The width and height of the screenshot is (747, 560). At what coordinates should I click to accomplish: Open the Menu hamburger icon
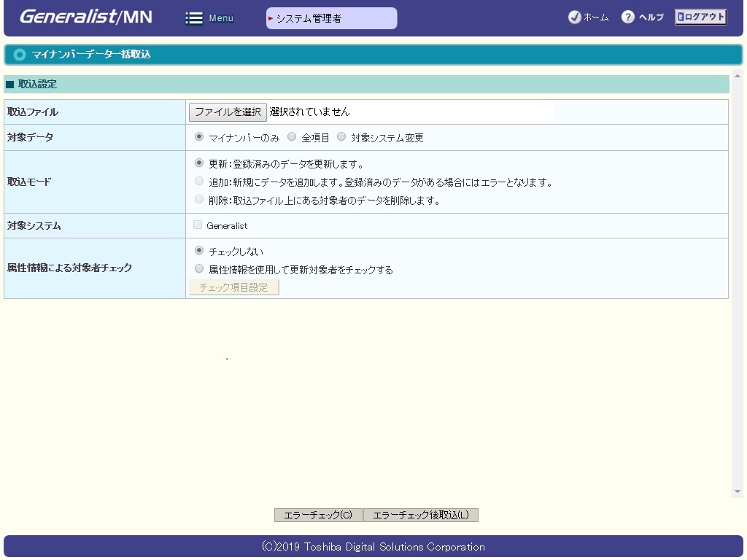[194, 18]
